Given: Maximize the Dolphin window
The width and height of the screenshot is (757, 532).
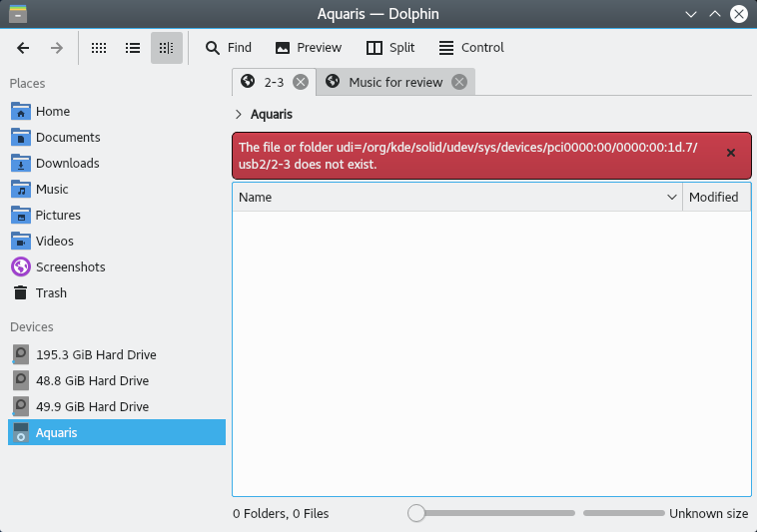Looking at the screenshot, I should pos(714,14).
